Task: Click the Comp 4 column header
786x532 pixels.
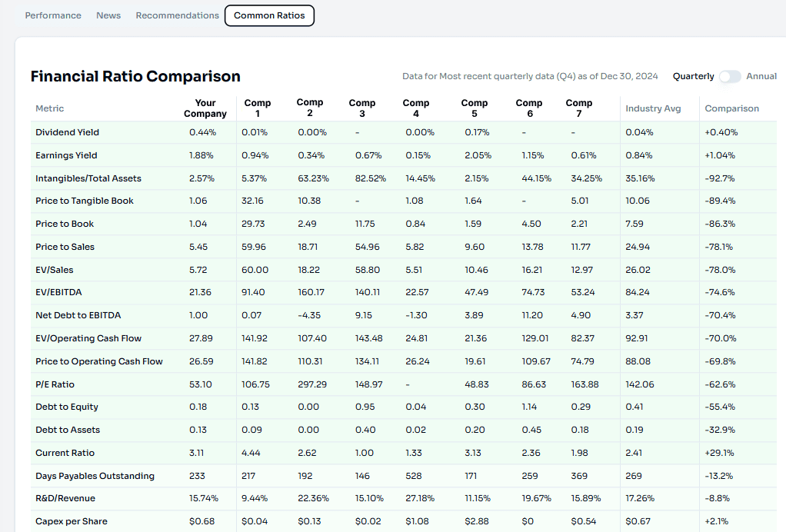Action: [416, 108]
